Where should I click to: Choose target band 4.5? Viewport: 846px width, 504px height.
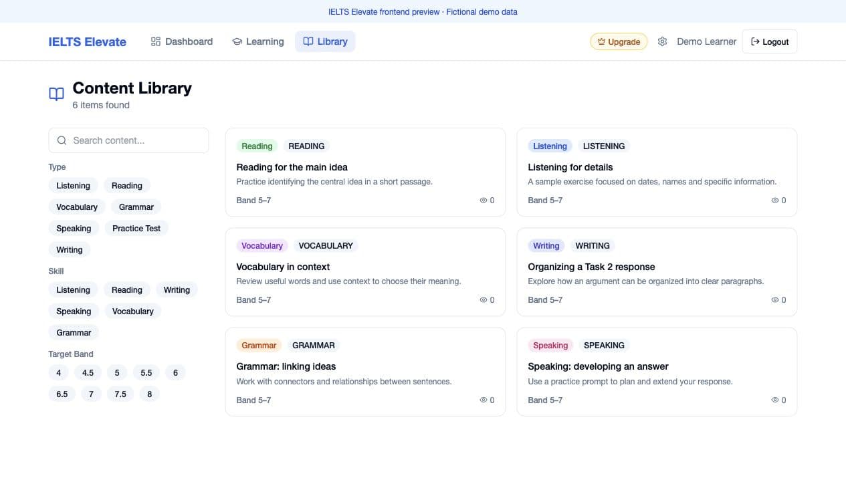88,373
